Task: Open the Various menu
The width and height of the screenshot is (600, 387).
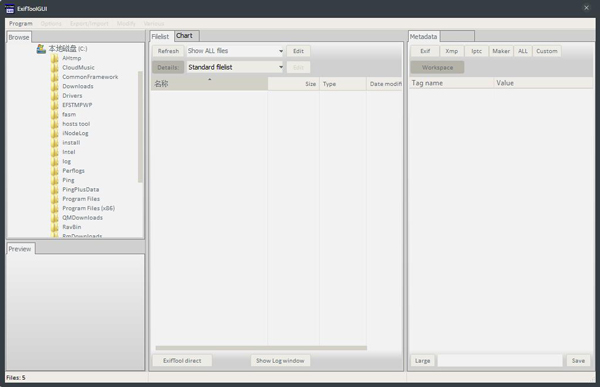Action: pos(154,23)
